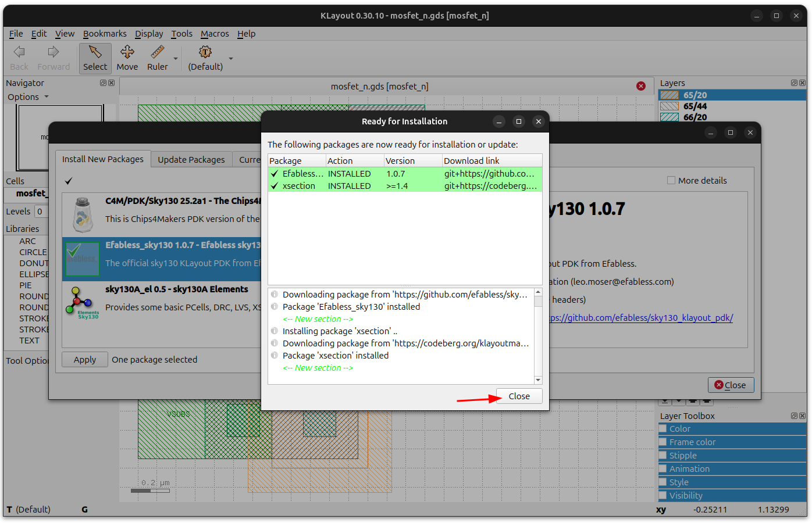Click the (Default) technology icon
The width and height of the screenshot is (812, 523).
(205, 52)
